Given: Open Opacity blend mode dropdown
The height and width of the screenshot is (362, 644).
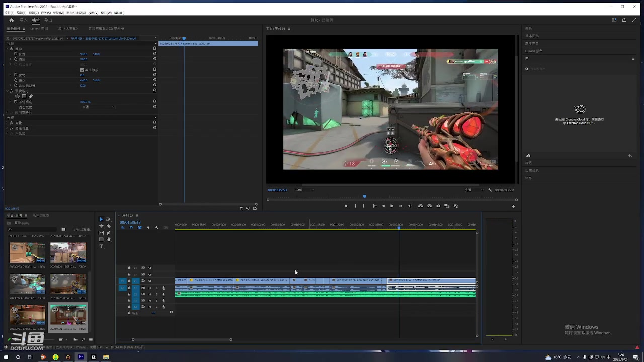Looking at the screenshot, I should [x=99, y=107].
